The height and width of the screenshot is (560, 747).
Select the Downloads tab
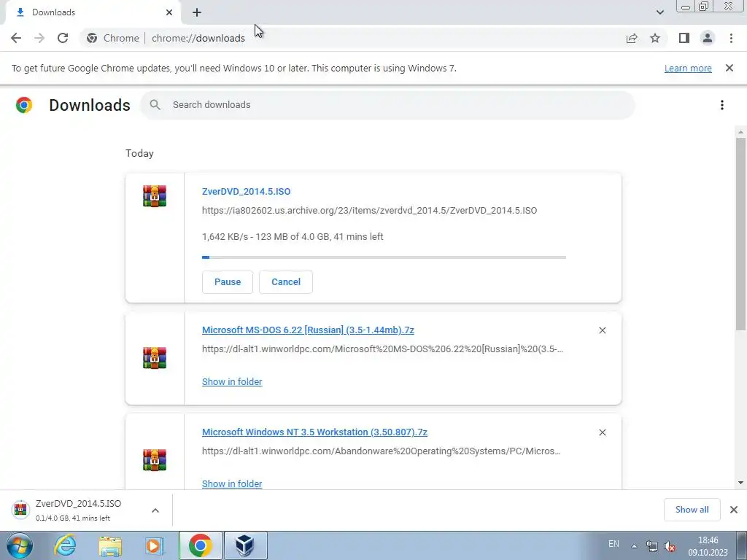[x=93, y=12]
